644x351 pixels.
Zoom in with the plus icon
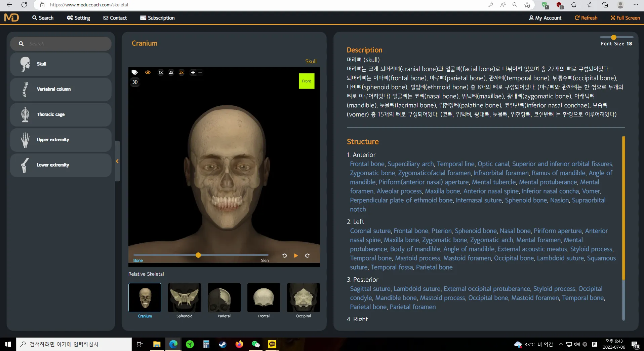193,72
